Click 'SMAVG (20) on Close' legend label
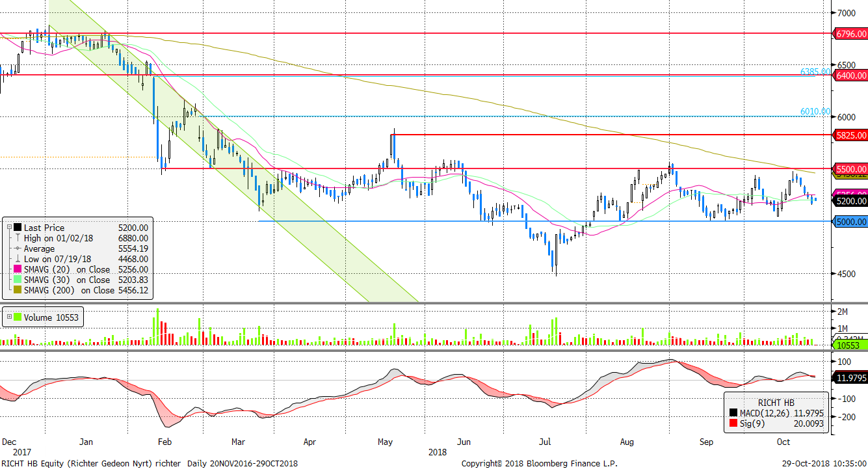The image size is (868, 469). [67, 269]
